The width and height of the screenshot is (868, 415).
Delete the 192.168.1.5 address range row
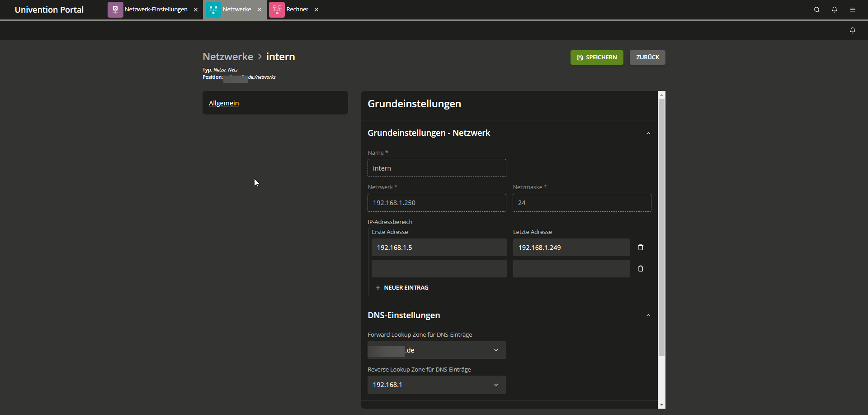[641, 248]
